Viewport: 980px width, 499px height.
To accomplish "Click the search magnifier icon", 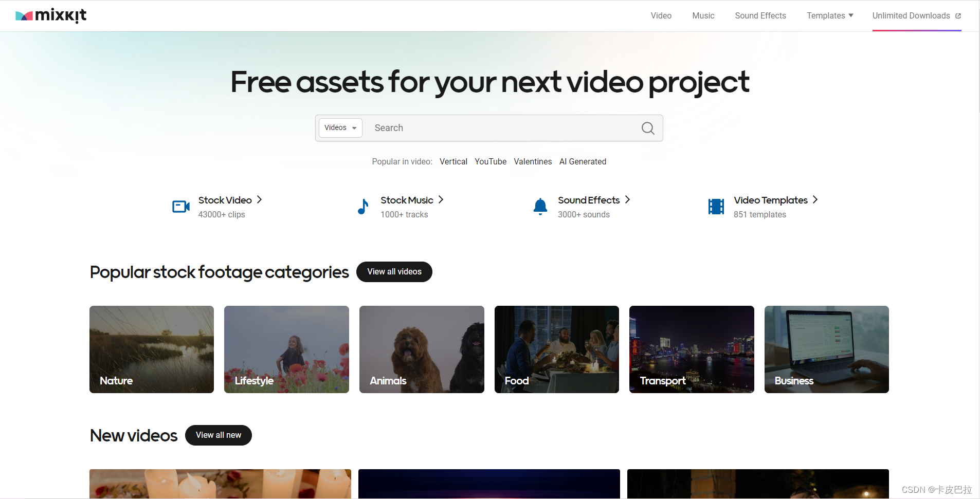I will [x=648, y=128].
